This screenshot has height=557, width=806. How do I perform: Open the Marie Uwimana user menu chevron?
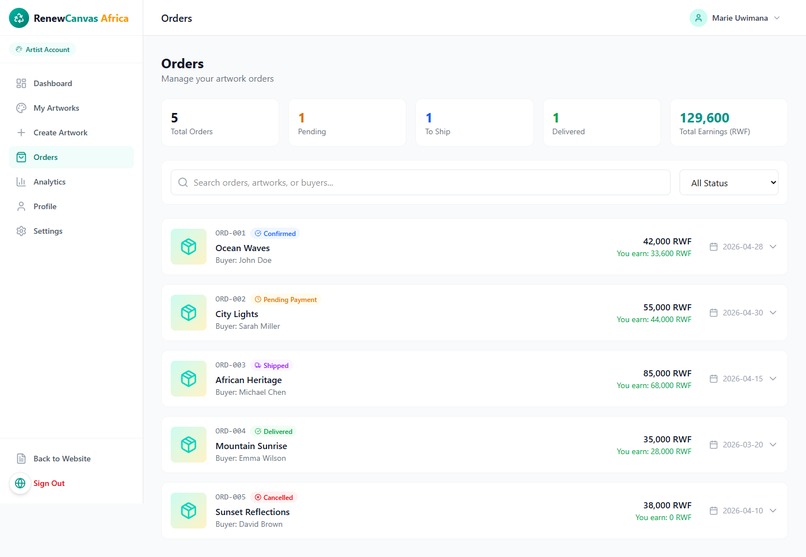point(777,18)
